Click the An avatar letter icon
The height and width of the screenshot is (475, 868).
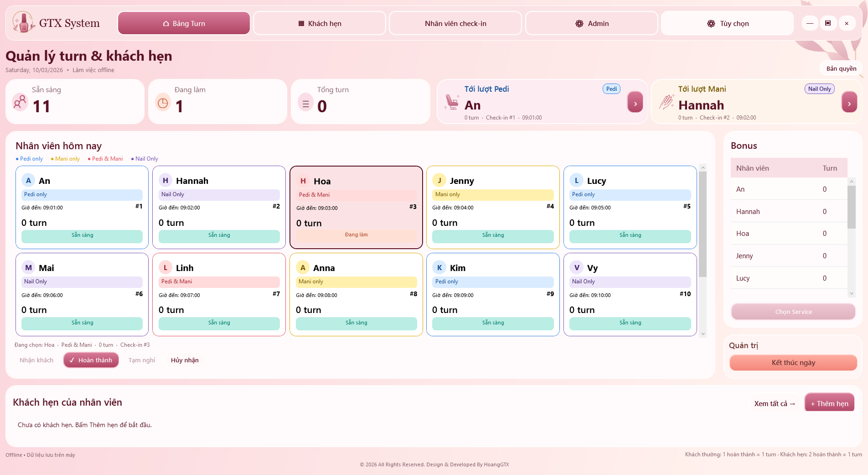[x=28, y=180]
